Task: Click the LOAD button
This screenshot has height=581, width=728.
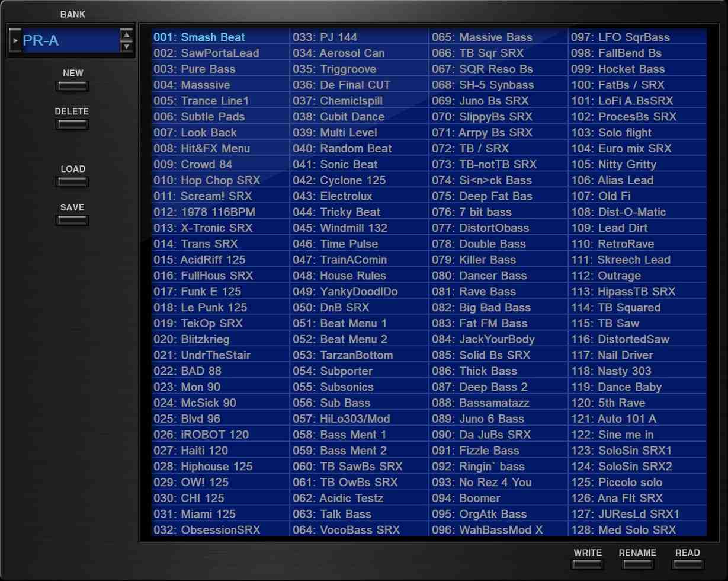Action: [x=72, y=182]
